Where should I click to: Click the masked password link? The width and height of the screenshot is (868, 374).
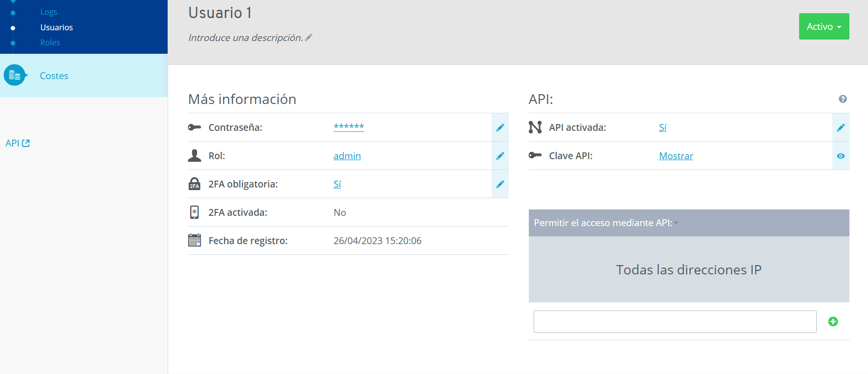348,127
